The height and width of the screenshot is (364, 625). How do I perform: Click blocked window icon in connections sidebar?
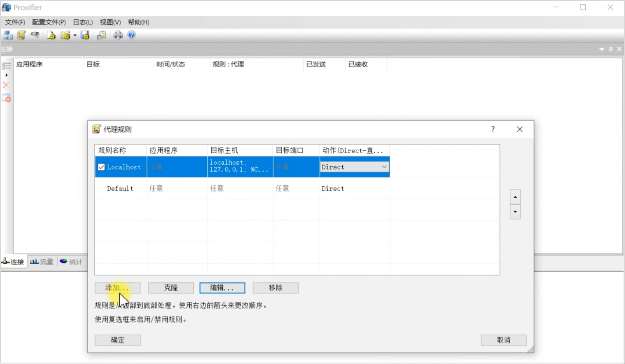6,98
